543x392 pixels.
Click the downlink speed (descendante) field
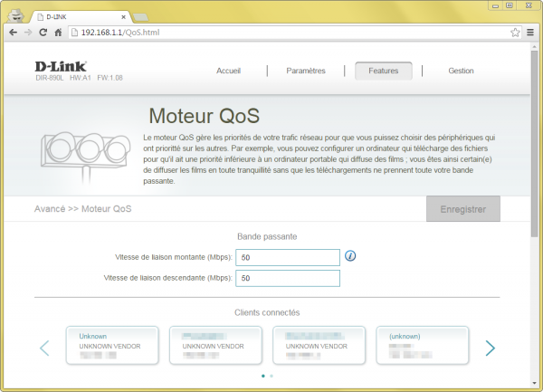(x=288, y=279)
